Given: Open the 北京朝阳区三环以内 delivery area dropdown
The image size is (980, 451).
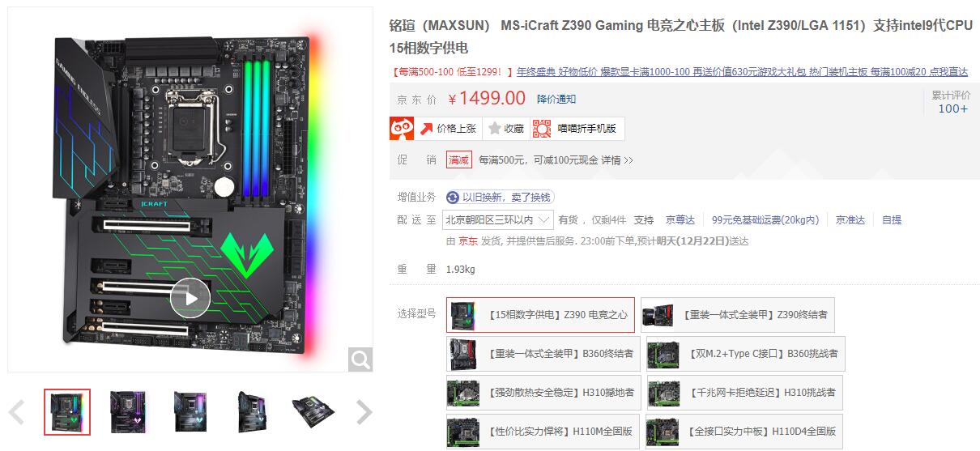Looking at the screenshot, I should click(499, 219).
